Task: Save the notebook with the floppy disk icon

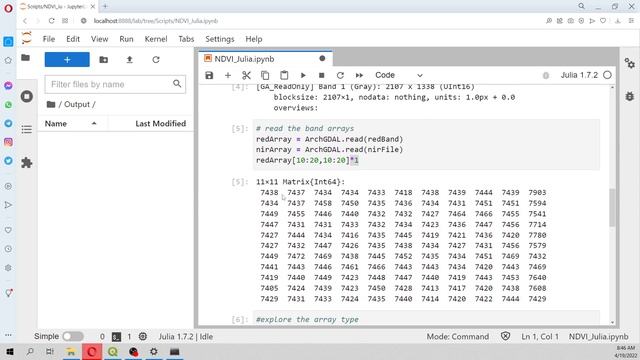Action: click(209, 75)
